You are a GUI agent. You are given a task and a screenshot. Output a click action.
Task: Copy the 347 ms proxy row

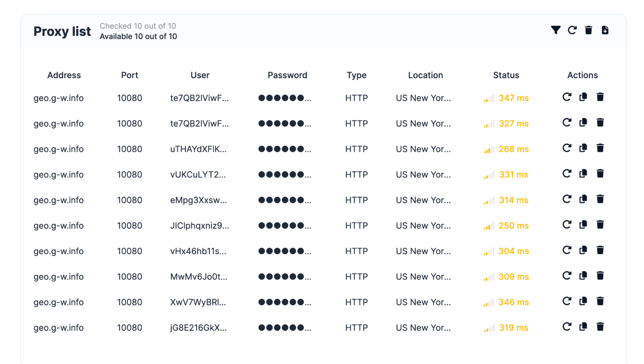coord(583,97)
